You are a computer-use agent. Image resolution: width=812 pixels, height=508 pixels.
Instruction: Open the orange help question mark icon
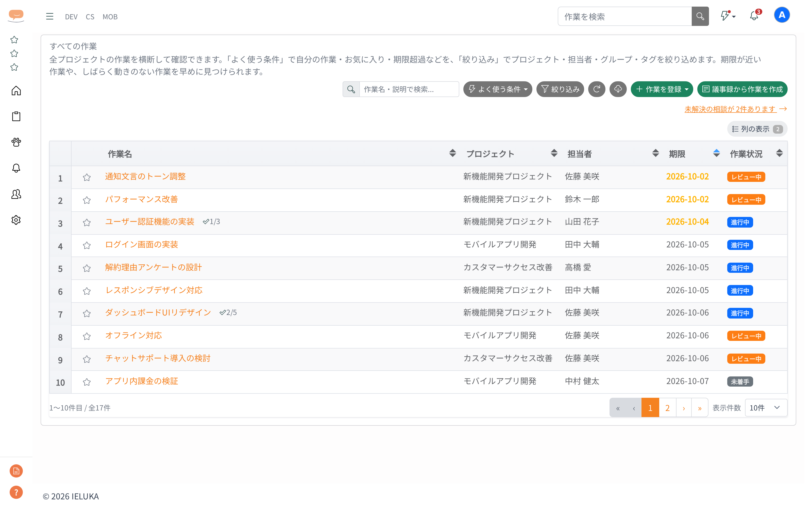[x=16, y=492]
